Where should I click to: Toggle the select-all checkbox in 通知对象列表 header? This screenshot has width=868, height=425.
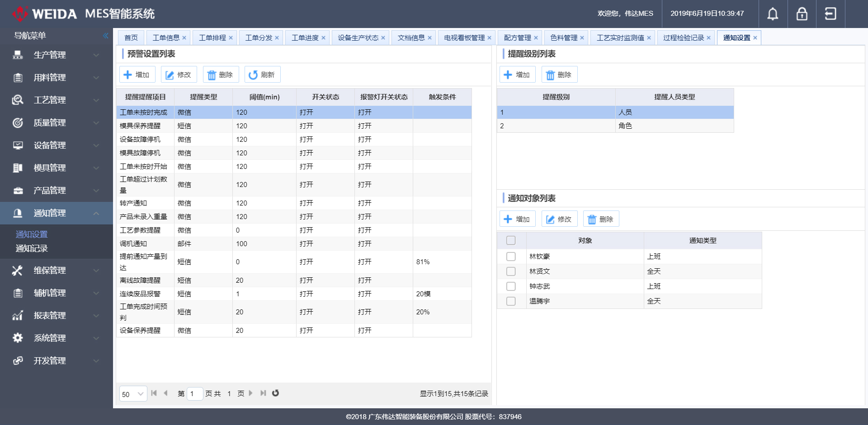[x=511, y=241]
